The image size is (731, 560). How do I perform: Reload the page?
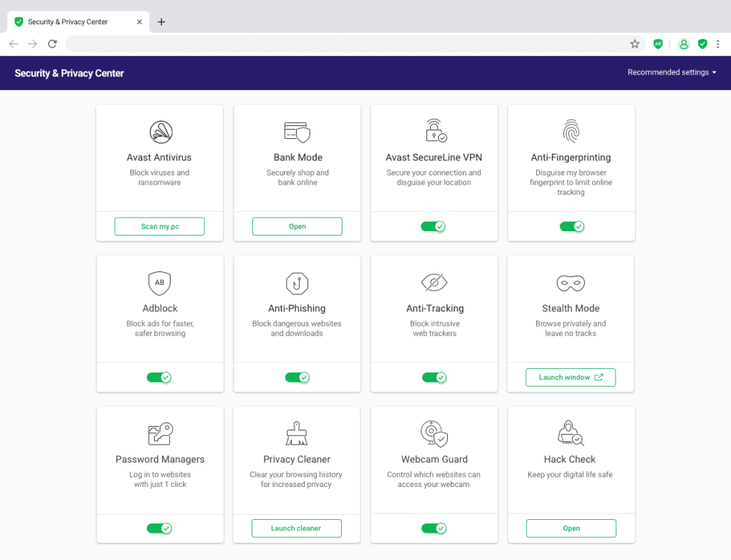click(52, 44)
